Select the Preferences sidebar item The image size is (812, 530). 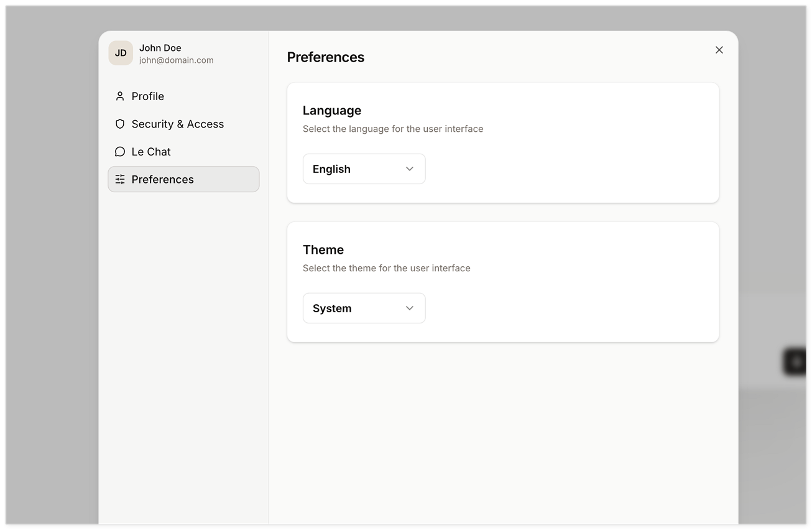point(183,179)
